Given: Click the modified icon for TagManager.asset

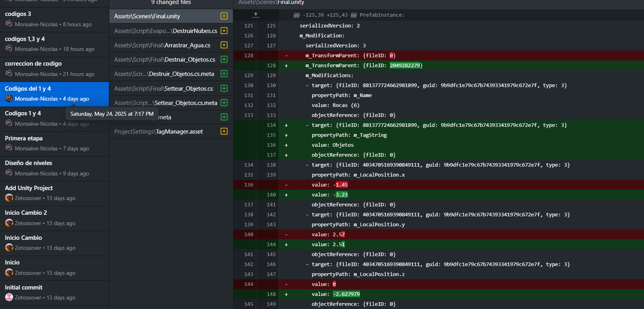Looking at the screenshot, I should click(x=224, y=131).
